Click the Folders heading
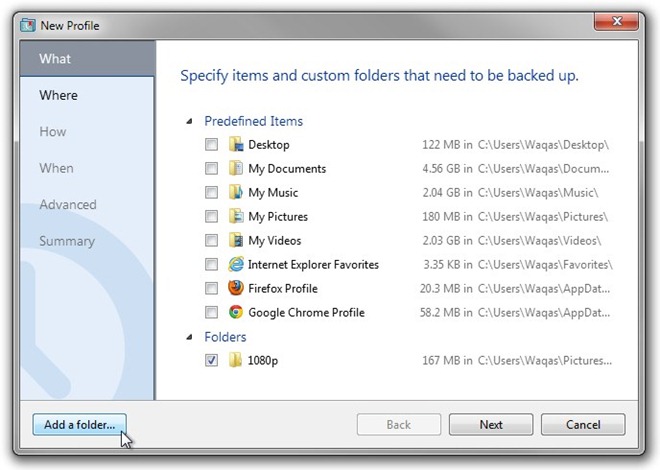Image resolution: width=660 pixels, height=470 pixels. coord(225,337)
